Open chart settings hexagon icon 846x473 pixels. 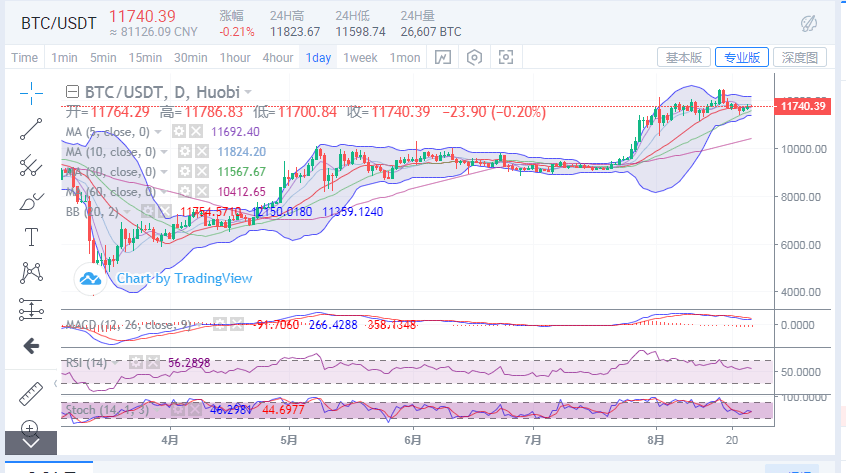[474, 57]
